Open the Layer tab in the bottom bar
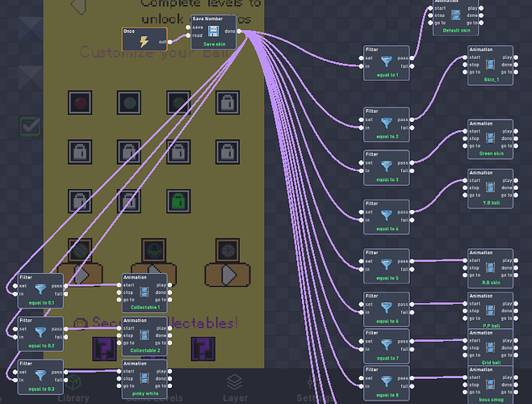 click(235, 389)
